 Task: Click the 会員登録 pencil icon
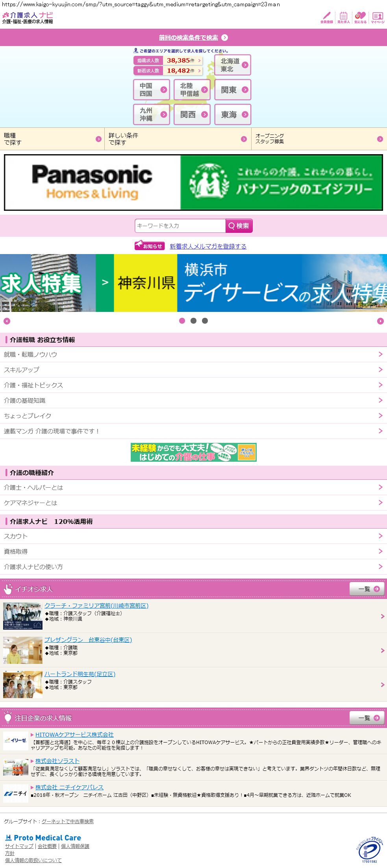coord(326,17)
